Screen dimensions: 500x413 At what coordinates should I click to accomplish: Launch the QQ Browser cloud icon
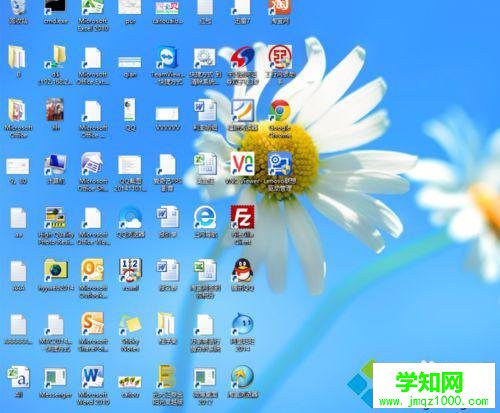(x=130, y=218)
